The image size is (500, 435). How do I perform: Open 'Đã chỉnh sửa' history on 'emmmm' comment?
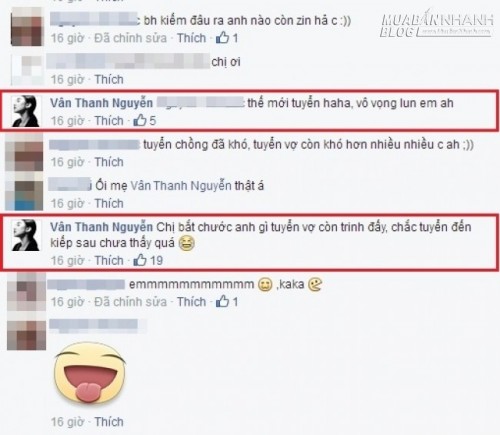(130, 302)
